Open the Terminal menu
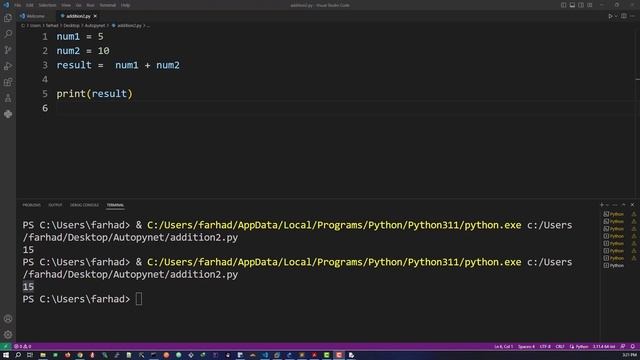Screen dimensions: 640x360 [108, 5]
